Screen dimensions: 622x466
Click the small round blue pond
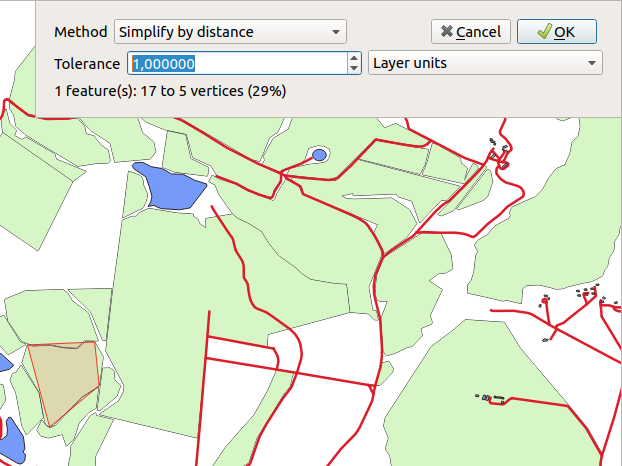(319, 155)
